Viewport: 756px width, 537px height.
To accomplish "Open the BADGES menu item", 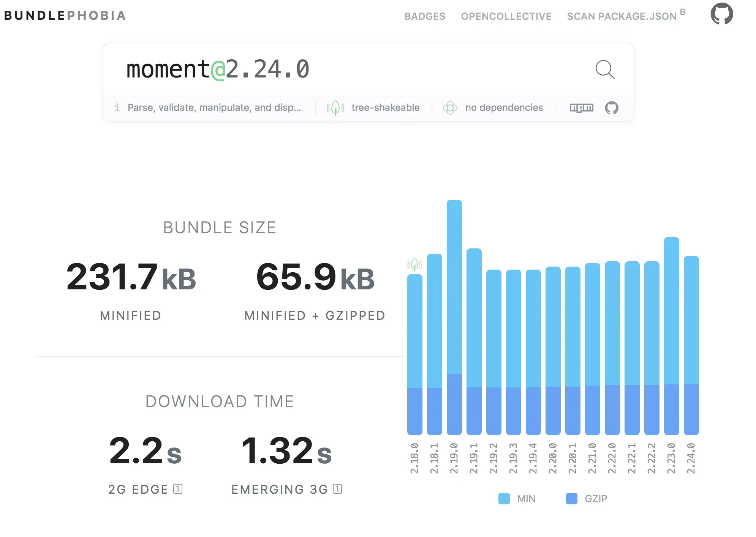I will 425,16.
